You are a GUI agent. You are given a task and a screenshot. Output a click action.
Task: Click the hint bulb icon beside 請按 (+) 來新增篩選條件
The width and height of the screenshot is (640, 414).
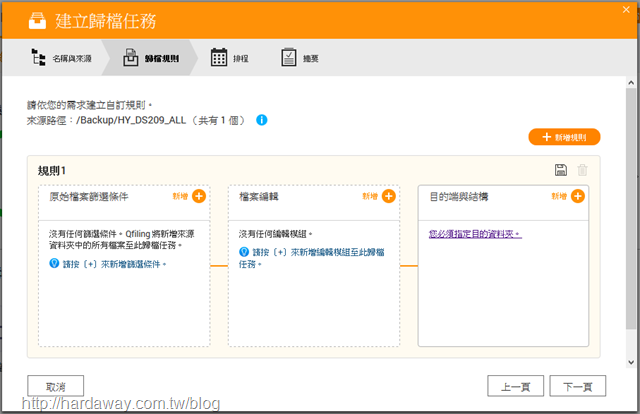54,263
